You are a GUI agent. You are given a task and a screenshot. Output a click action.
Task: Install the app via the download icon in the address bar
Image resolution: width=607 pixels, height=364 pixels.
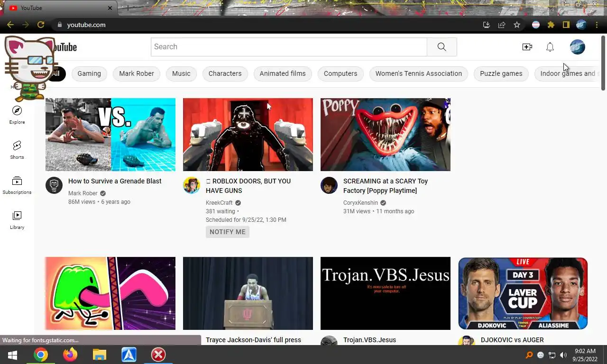tap(487, 25)
